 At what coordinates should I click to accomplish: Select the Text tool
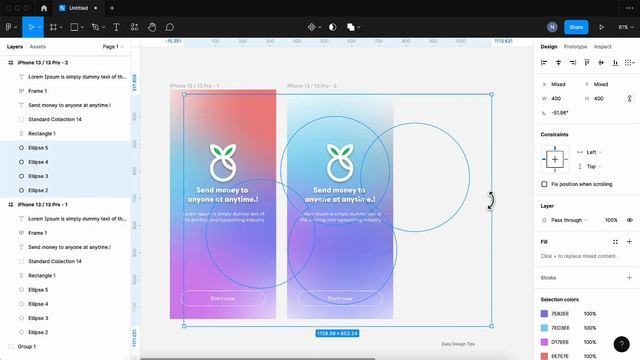coord(116,27)
